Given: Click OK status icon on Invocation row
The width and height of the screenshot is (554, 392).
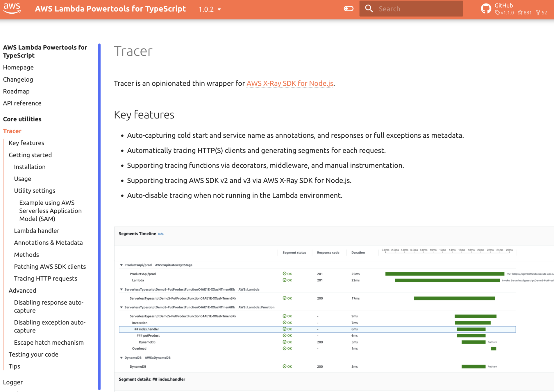Looking at the screenshot, I should pos(284,323).
